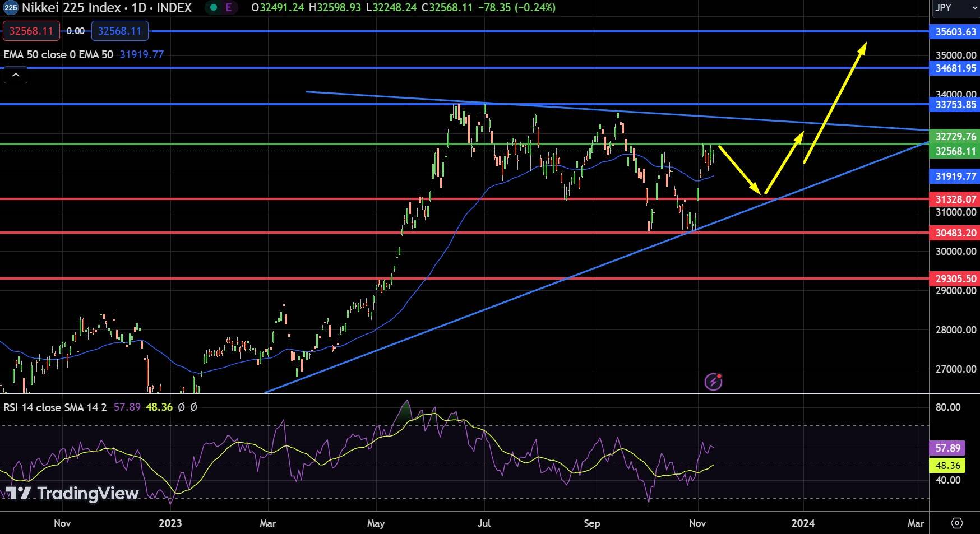Select the 33753.85 price level label

point(955,104)
